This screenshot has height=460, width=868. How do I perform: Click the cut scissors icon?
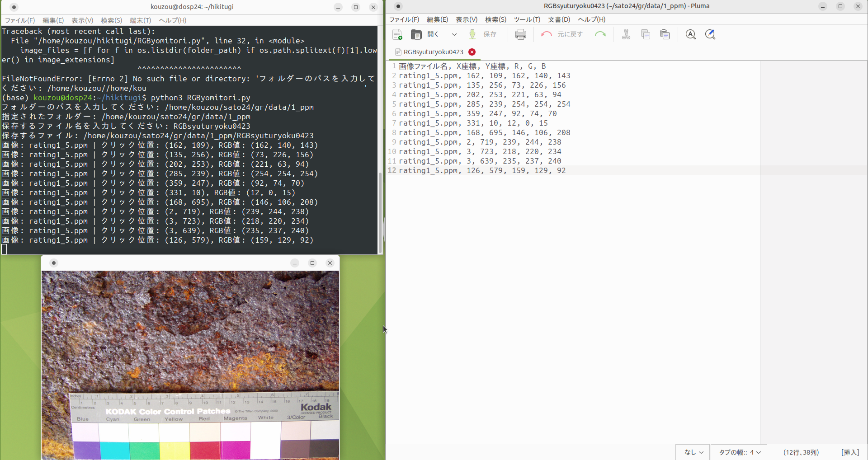626,34
